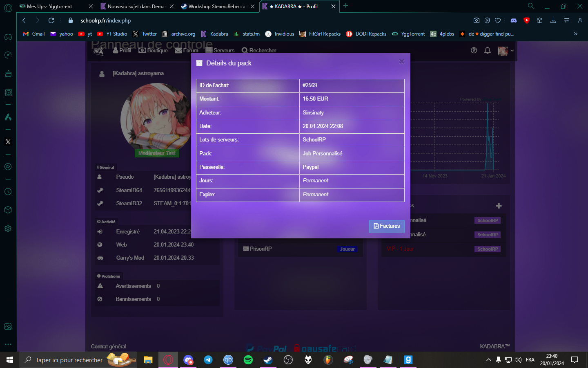The width and height of the screenshot is (588, 368).
Task: Click the Windows Start button
Action: coord(10,360)
